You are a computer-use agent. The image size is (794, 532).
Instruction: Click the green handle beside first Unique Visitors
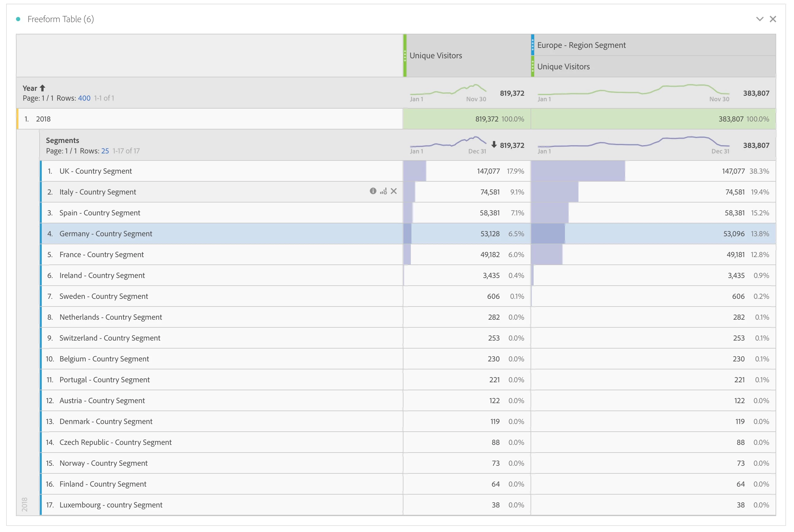tap(405, 55)
